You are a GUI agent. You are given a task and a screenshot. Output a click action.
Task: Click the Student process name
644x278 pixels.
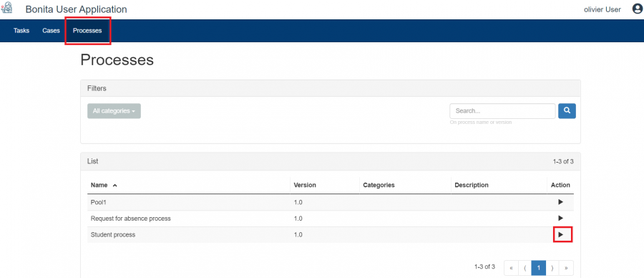click(x=113, y=235)
